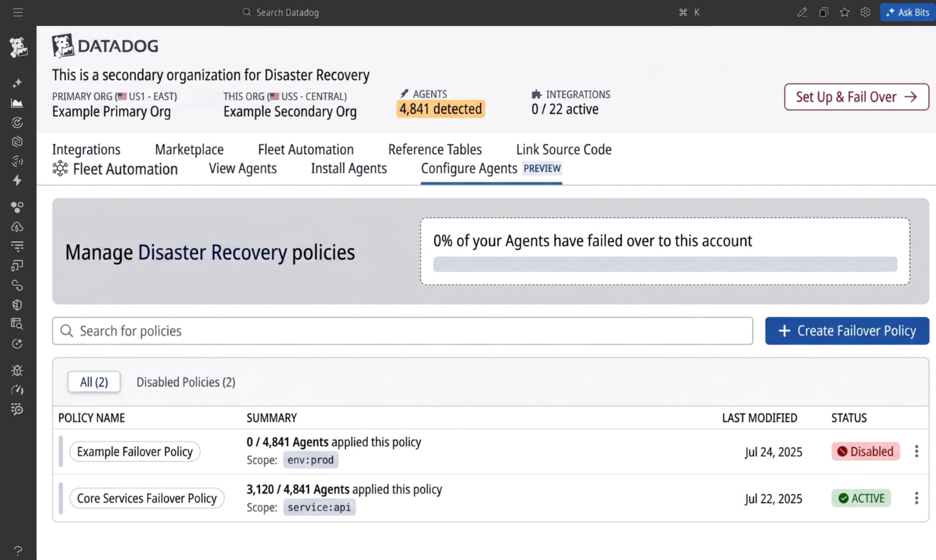Open the sparkle Bits AI sidebar icon

[17, 83]
